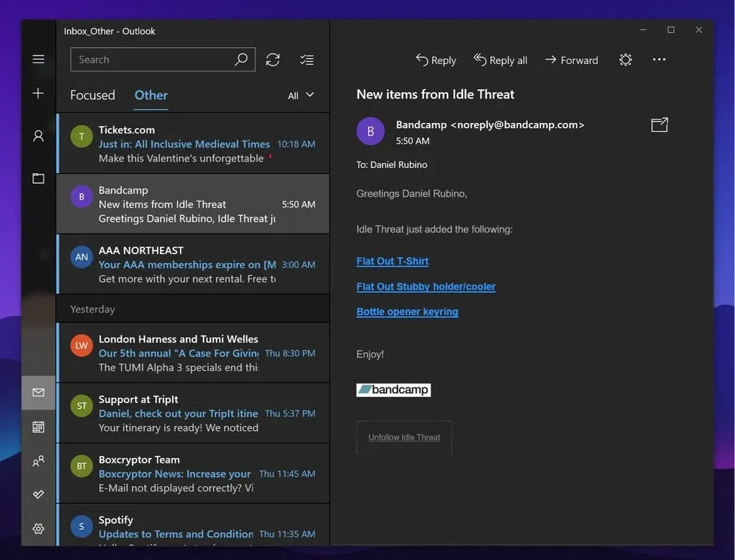Toggle the light/dark mode sun icon
The image size is (735, 560).
[625, 60]
